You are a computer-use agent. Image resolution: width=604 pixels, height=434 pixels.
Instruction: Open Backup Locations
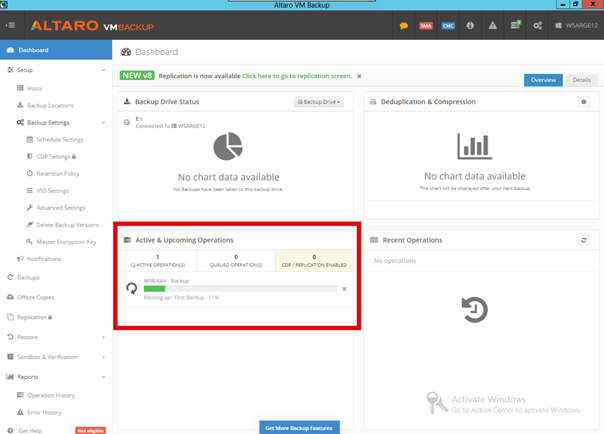tap(50, 105)
